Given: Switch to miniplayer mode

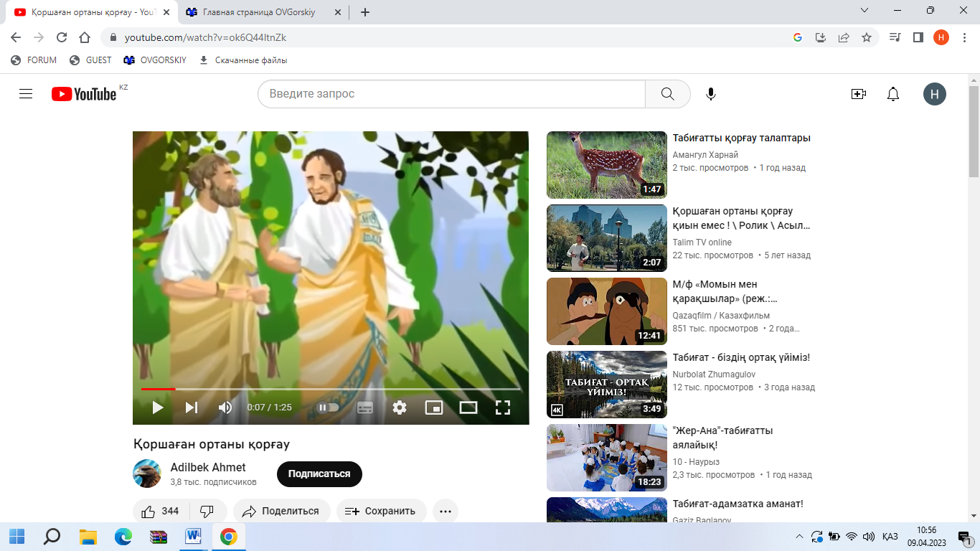Looking at the screenshot, I should pos(434,408).
